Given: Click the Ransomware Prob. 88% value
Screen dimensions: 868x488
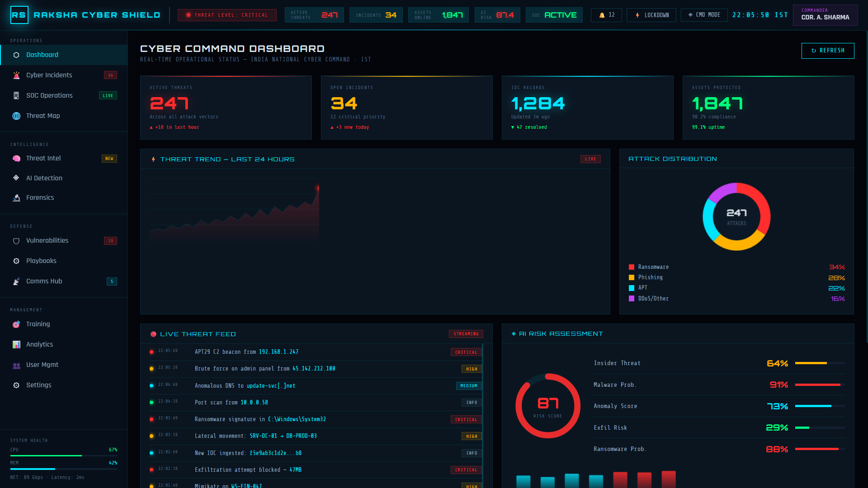Looking at the screenshot, I should (x=777, y=450).
